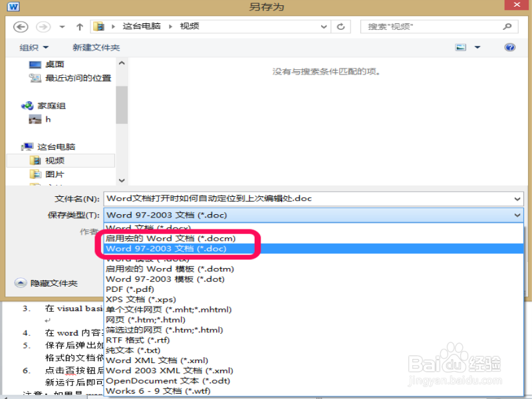Choose Works 6 - 9 文档 (*.wtf)
This screenshot has width=532, height=399.
314,391
